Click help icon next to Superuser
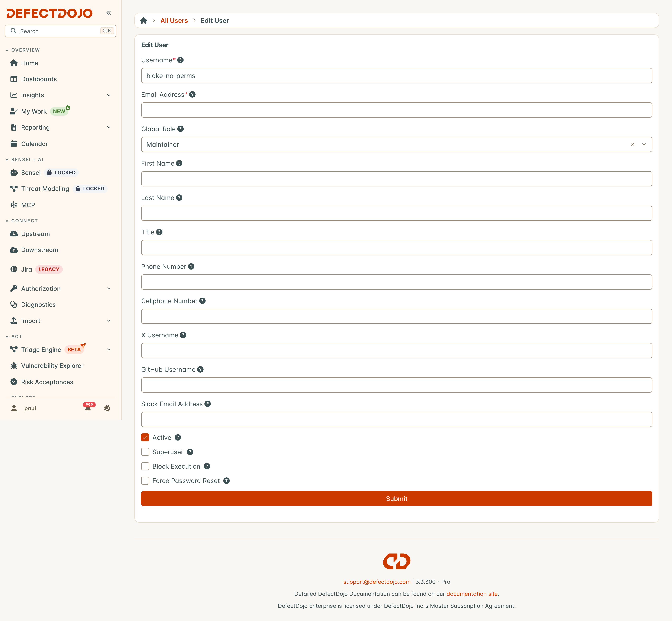Image resolution: width=672 pixels, height=621 pixels. coord(190,452)
